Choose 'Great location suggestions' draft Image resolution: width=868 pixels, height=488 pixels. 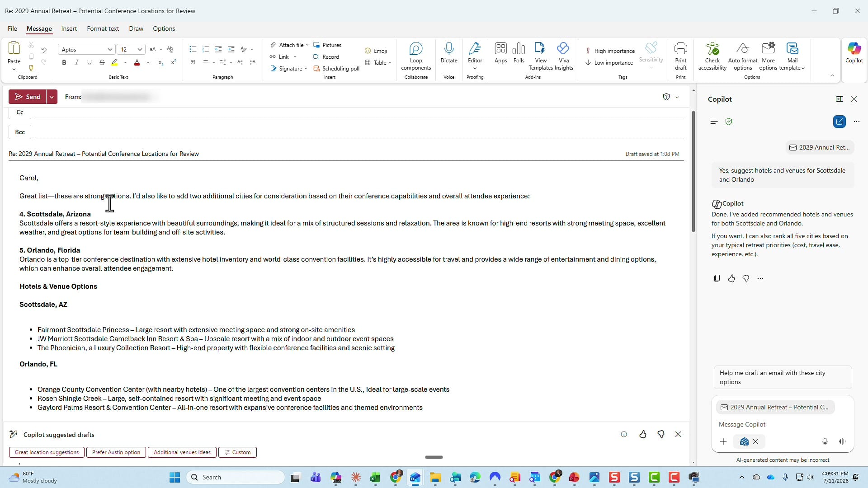pos(47,452)
